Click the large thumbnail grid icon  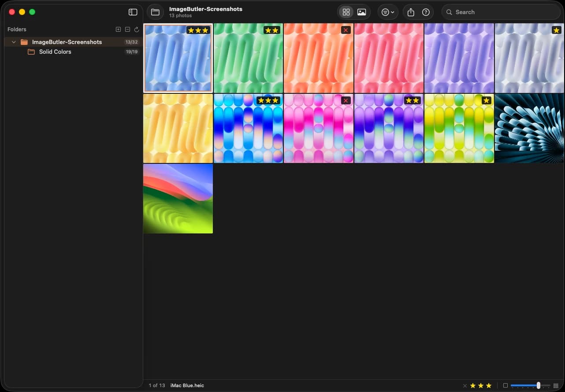556,386
